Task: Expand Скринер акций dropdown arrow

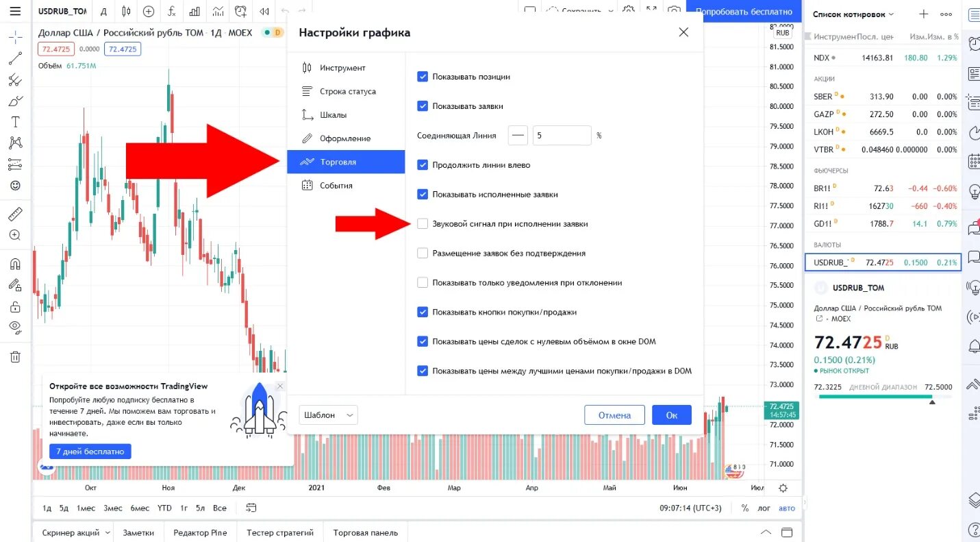Action: pos(108,532)
